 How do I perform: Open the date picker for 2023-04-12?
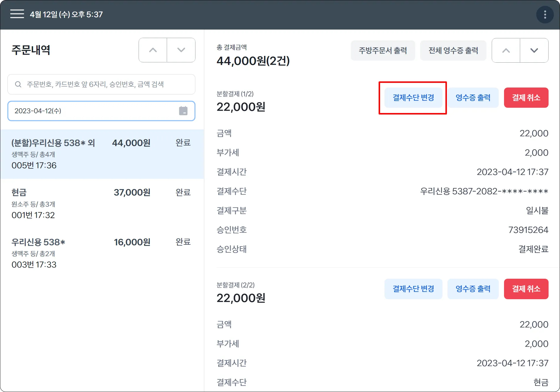(x=94, y=111)
